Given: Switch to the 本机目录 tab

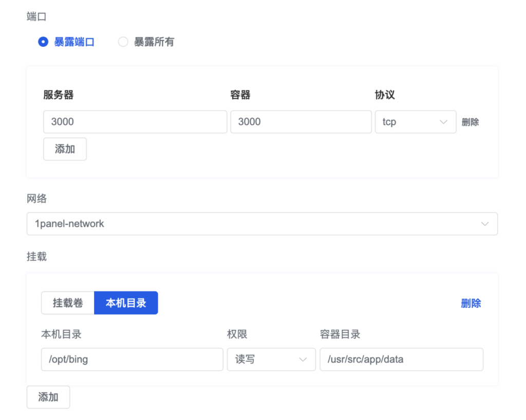Looking at the screenshot, I should coord(126,303).
